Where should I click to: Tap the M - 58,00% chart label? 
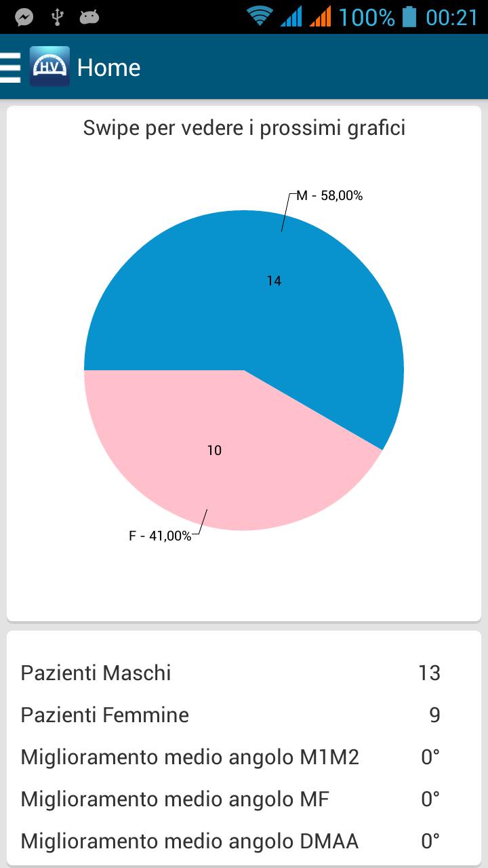329,196
